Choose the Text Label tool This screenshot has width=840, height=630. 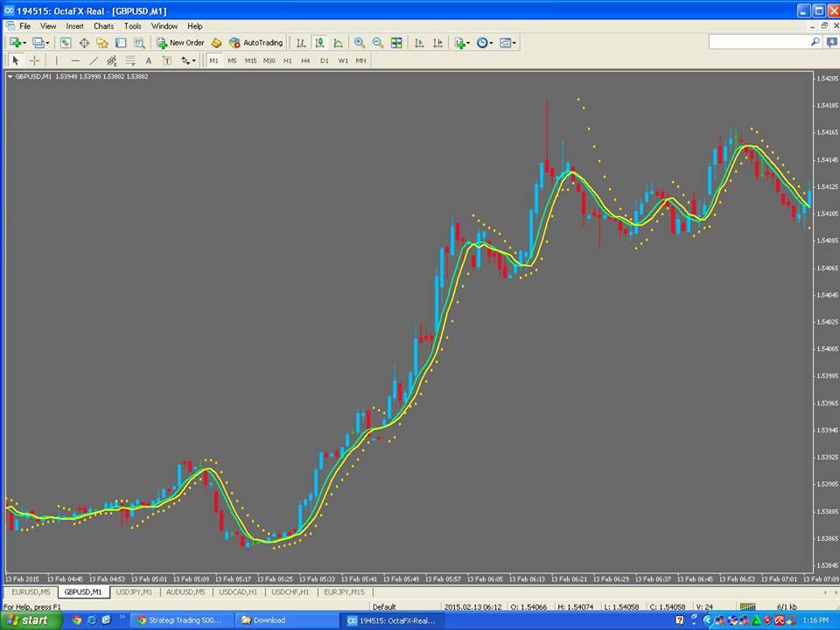click(167, 60)
